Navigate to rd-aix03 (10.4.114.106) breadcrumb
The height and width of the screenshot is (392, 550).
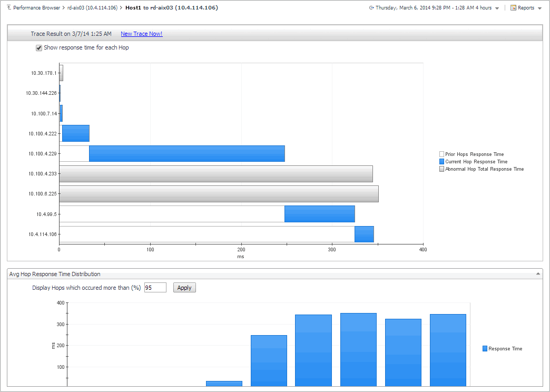(92, 8)
